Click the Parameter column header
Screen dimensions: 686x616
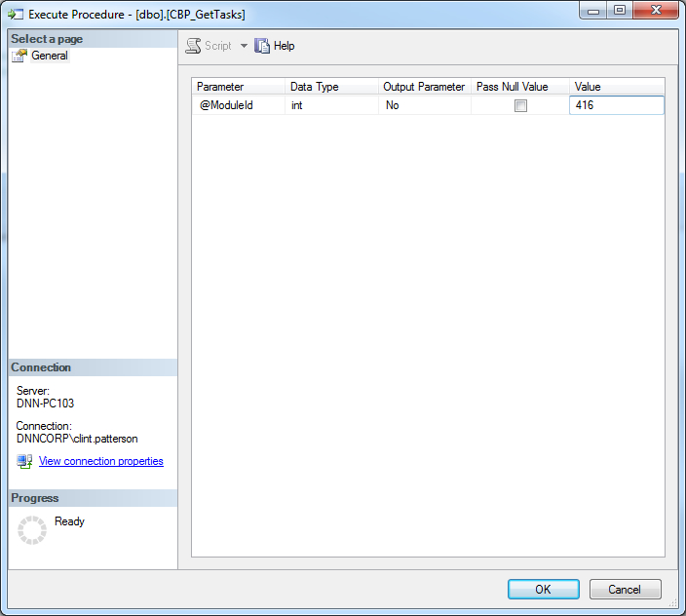pos(239,87)
